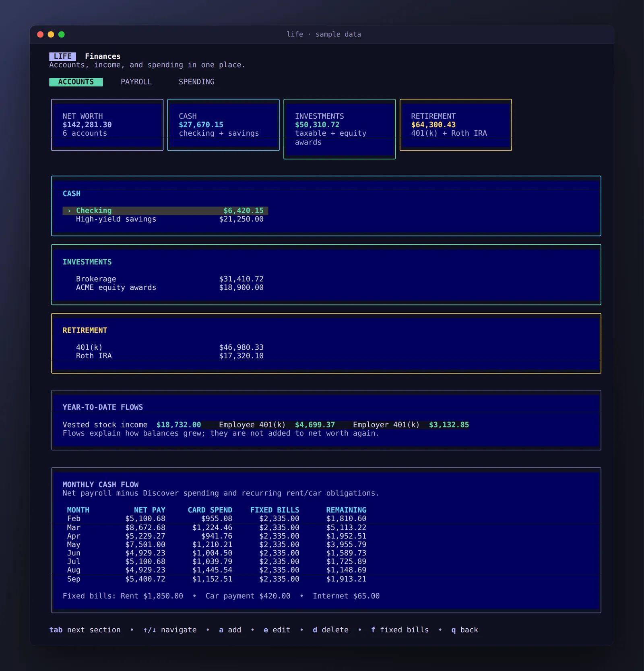Click Employer 401(k) value $3,132.85
The width and height of the screenshot is (644, 671).
point(449,425)
